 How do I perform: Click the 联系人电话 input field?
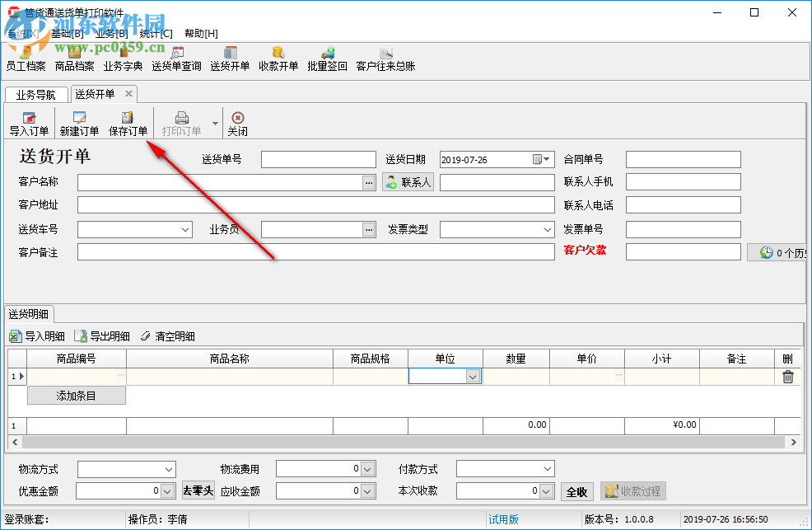[683, 205]
